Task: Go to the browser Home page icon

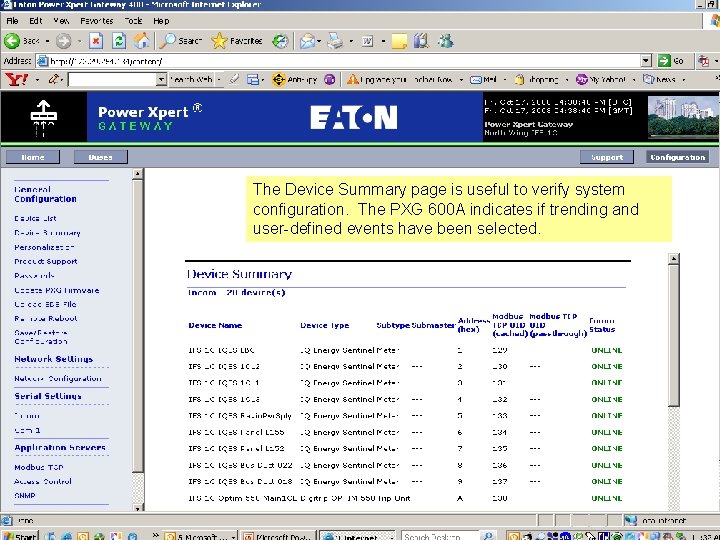Action: pyautogui.click(x=141, y=41)
